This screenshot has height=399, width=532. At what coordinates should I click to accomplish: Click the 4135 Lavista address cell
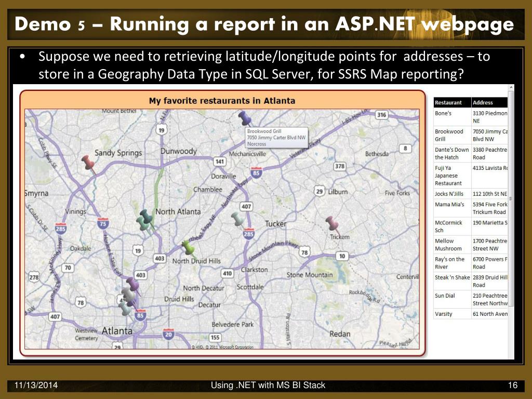point(489,176)
